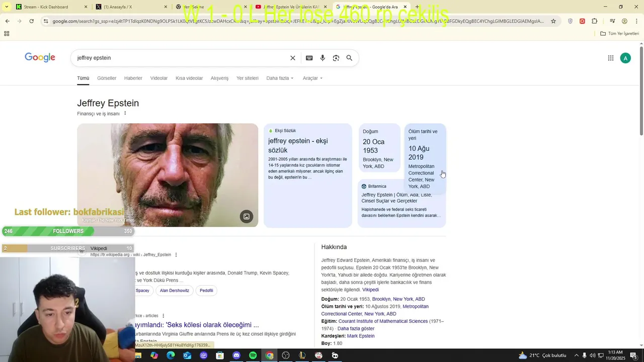
Task: Open the Mark Epstein link
Action: (x=361, y=336)
